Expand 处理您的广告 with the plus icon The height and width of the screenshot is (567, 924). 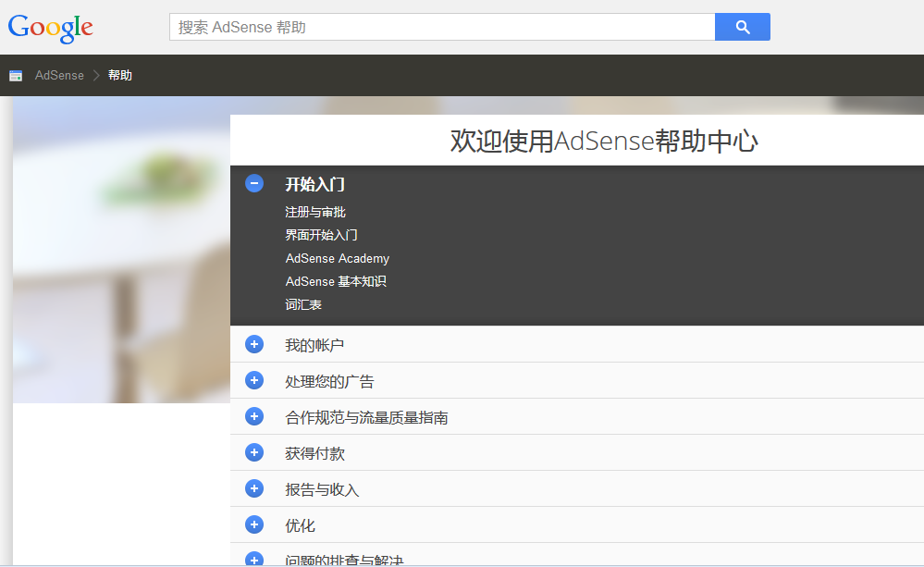254,380
